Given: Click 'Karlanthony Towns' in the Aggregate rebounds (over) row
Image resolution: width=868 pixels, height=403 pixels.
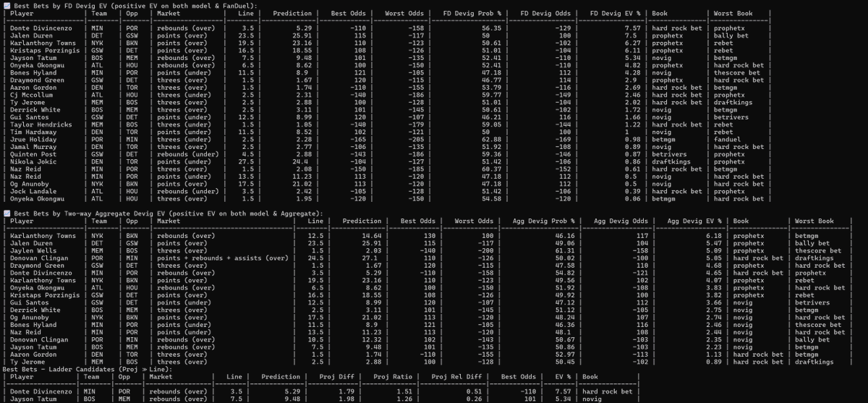Looking at the screenshot, I should pyautogui.click(x=42, y=236).
